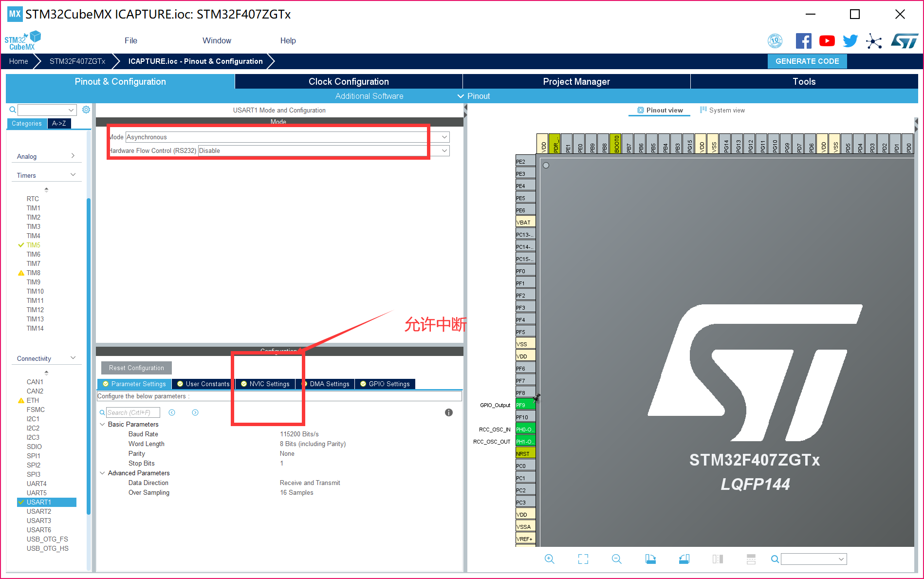Open the settings gear next to the search box
The image size is (924, 579).
tap(86, 110)
